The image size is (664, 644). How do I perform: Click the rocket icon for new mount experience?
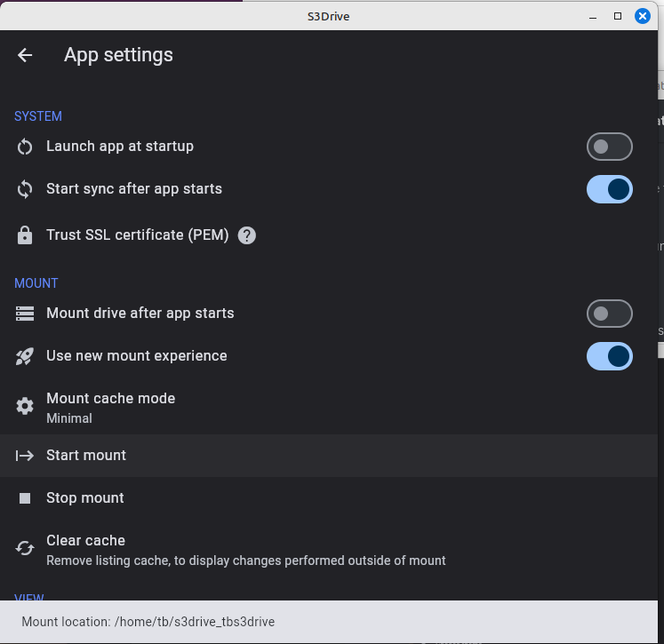[25, 356]
